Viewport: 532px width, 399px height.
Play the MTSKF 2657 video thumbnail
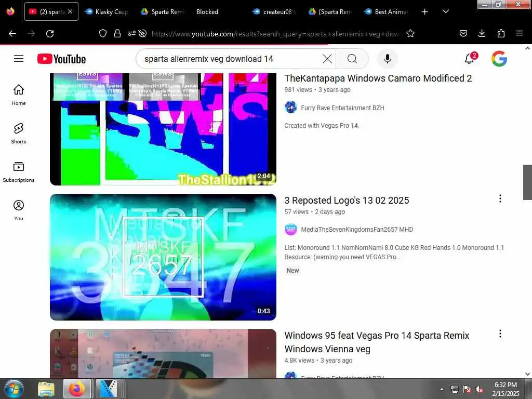(x=163, y=257)
